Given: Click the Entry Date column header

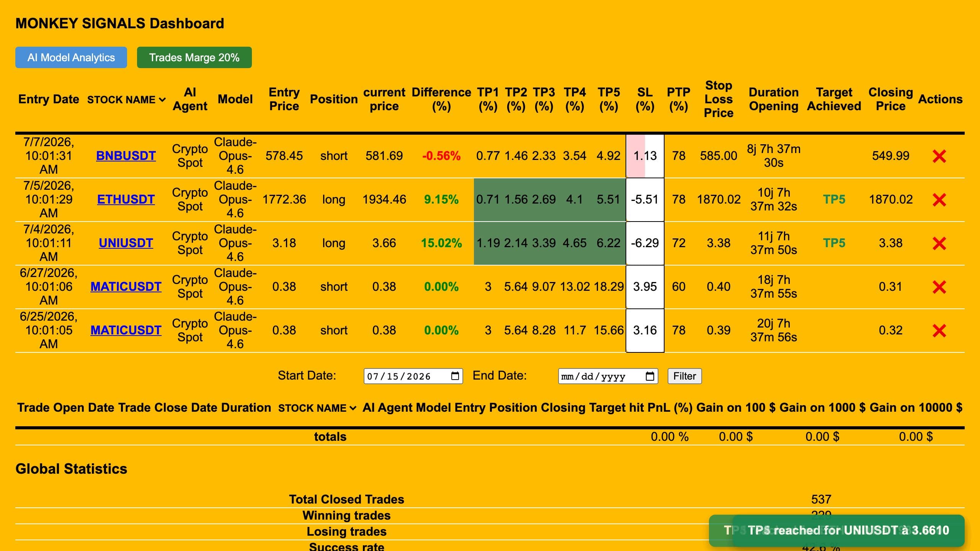Looking at the screenshot, I should 49,99.
